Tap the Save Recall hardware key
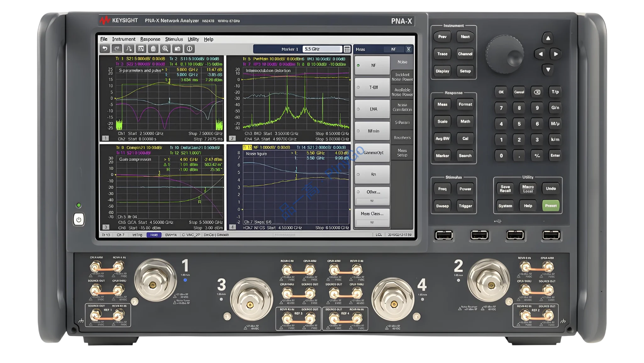 tap(505, 189)
